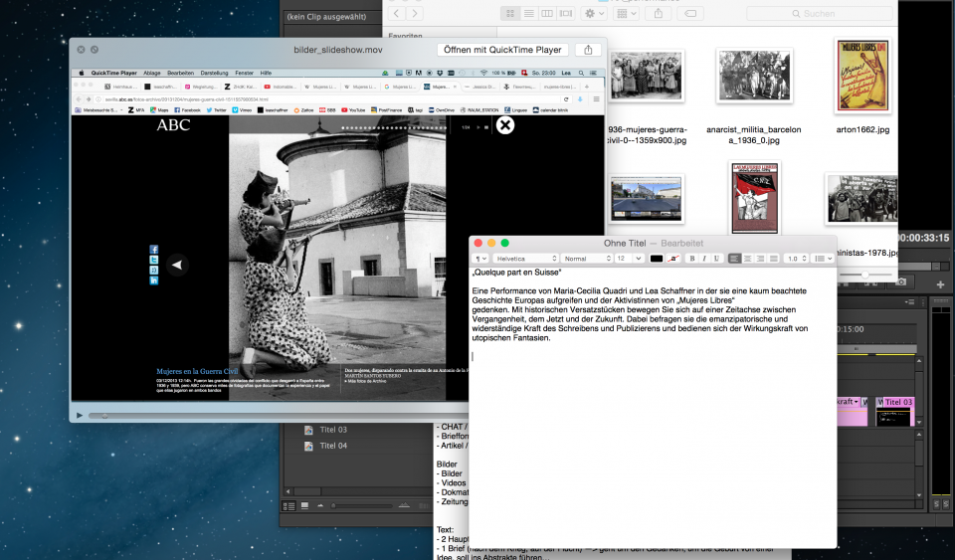Select arton1662.jpg thumbnail in Finder

click(x=862, y=76)
